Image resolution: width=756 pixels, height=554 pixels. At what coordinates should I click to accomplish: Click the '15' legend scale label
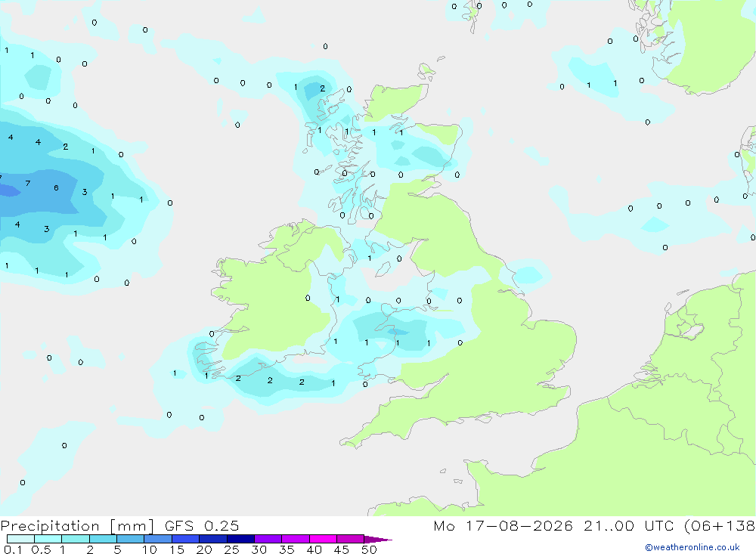coord(177,549)
